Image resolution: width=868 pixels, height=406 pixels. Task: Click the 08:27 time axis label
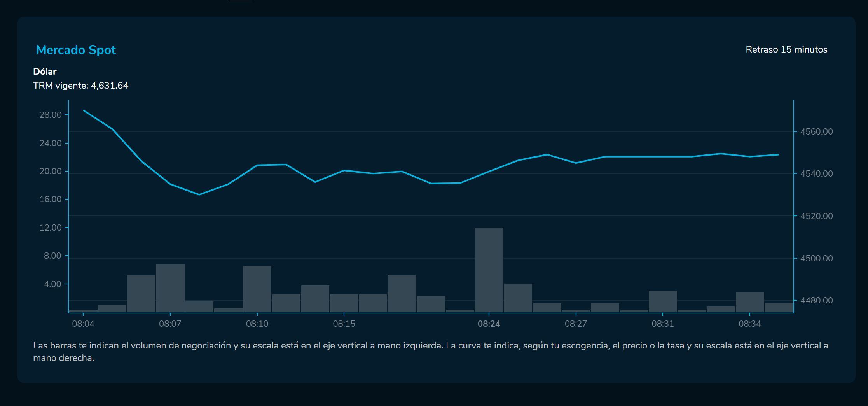[576, 324]
